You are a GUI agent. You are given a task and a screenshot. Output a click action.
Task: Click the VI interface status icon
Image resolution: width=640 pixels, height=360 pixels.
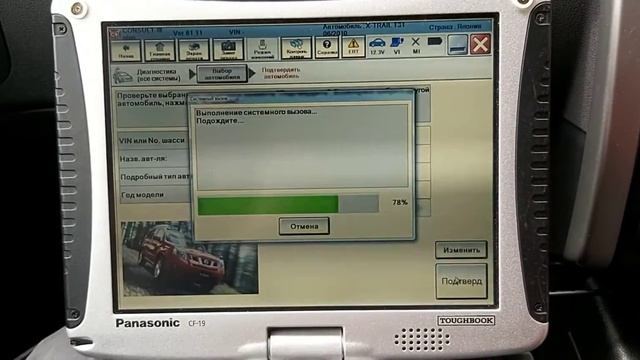point(397,46)
